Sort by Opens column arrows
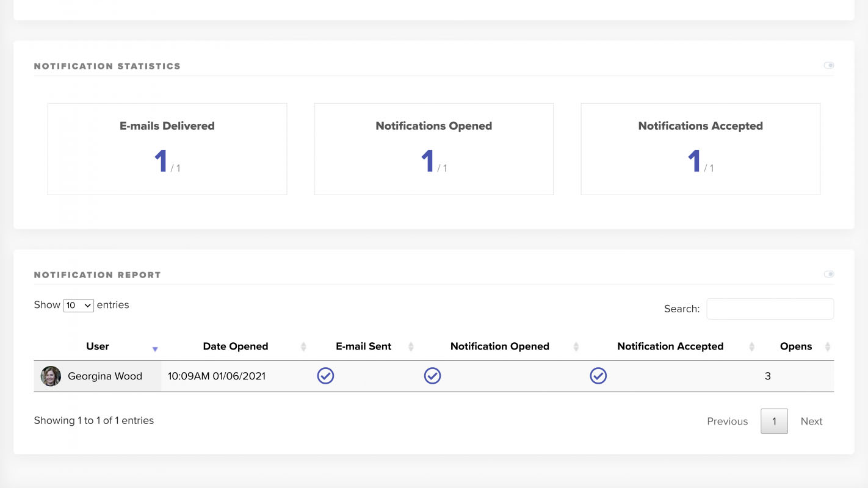 [827, 346]
